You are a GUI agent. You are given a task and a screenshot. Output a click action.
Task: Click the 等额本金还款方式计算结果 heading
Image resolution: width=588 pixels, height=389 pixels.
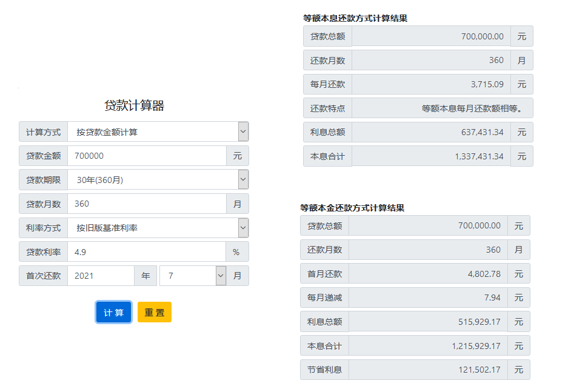pyautogui.click(x=352, y=208)
